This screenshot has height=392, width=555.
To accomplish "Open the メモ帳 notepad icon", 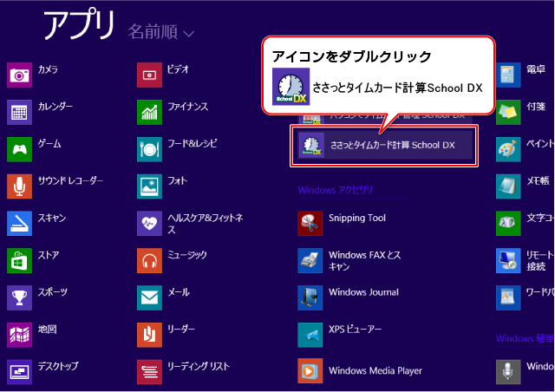I will coord(508,186).
